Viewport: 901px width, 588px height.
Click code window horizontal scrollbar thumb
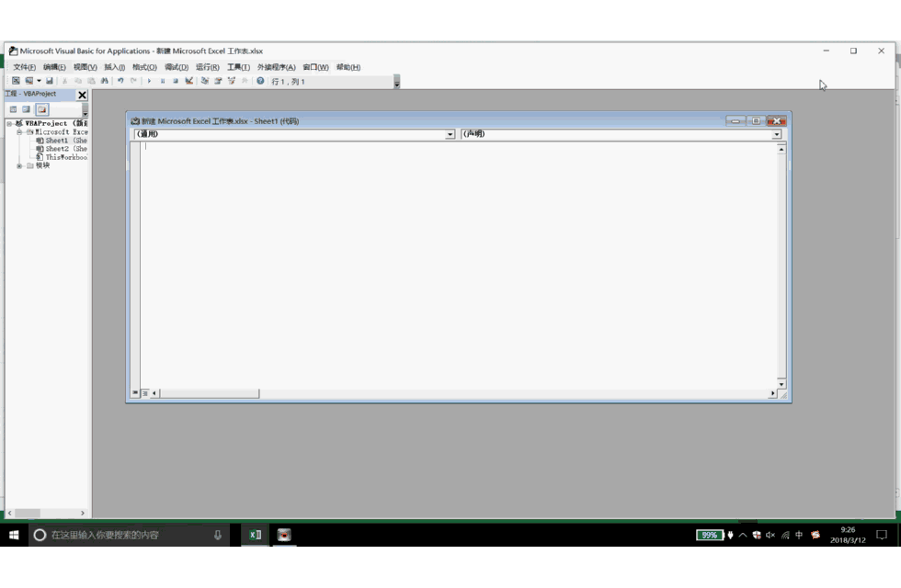[x=210, y=393]
